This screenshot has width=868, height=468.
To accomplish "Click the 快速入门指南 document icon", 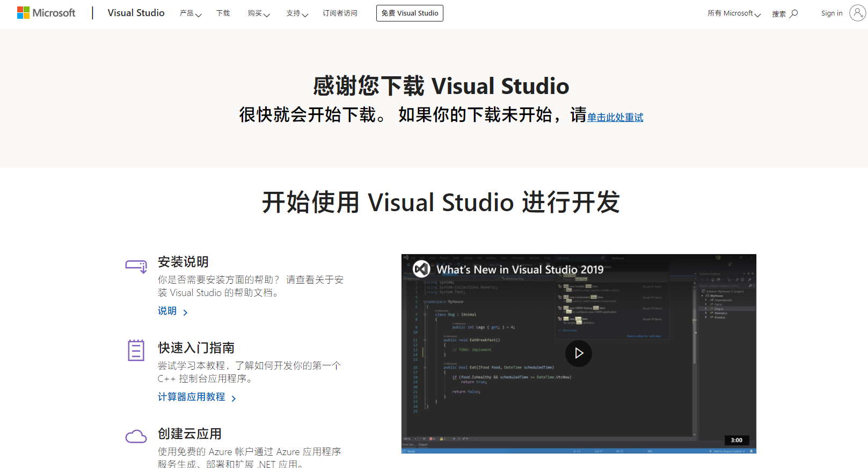I will (136, 350).
